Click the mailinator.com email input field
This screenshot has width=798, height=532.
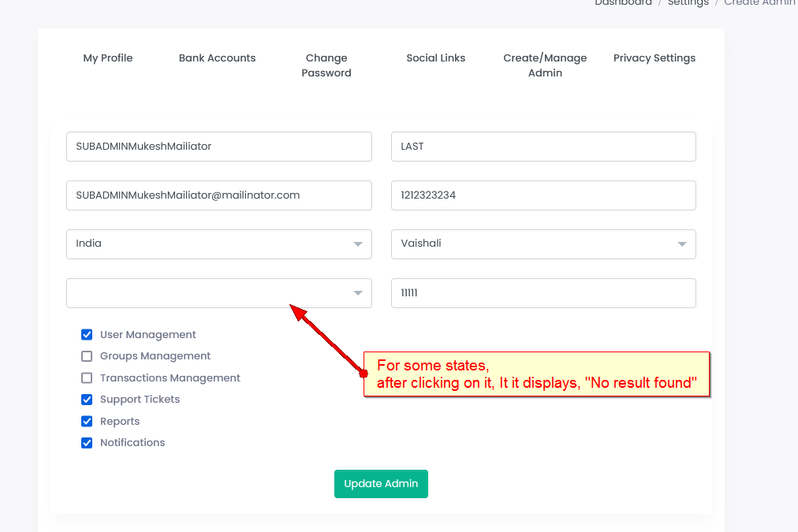coord(218,195)
